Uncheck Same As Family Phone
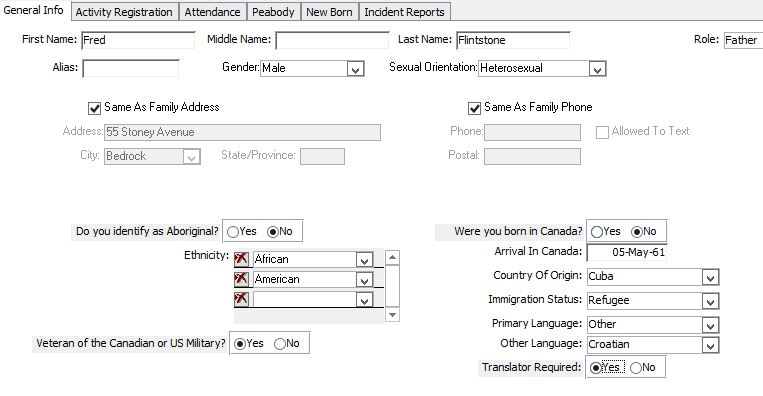The width and height of the screenshot is (763, 396). tap(474, 108)
